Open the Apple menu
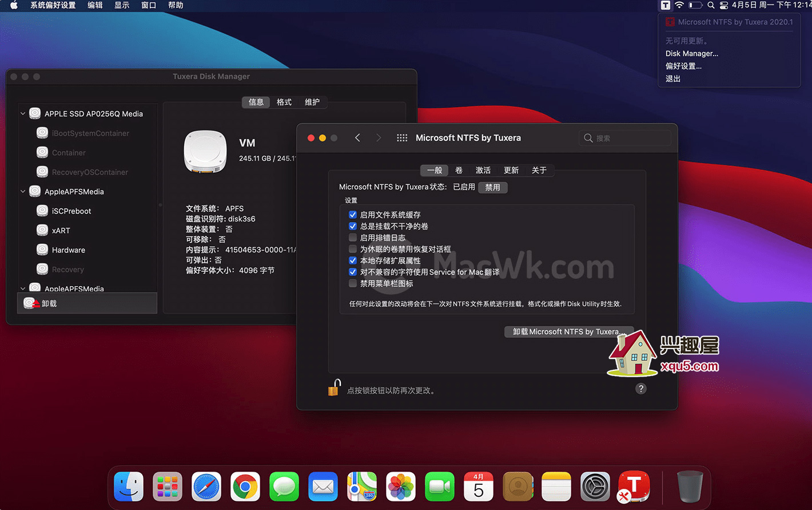Image resolution: width=812 pixels, height=510 pixels. [x=14, y=5]
